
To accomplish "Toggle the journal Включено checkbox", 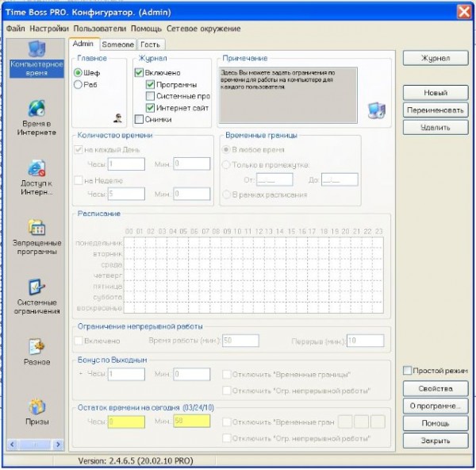I will (139, 72).
